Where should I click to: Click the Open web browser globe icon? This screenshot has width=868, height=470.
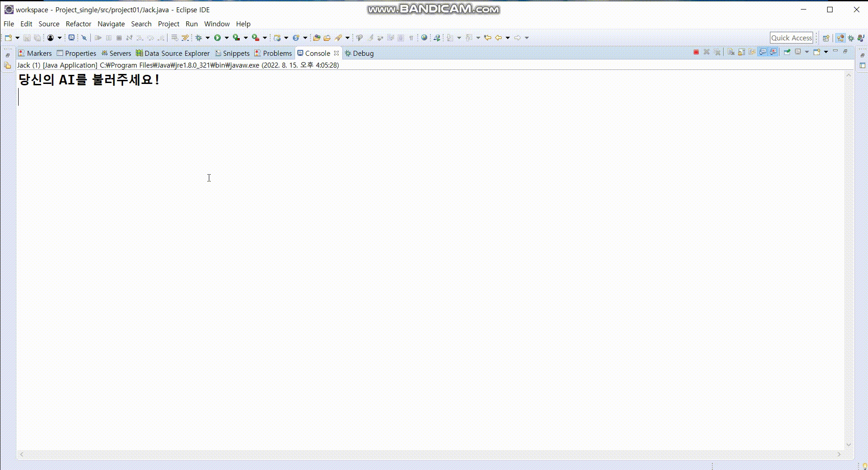424,38
